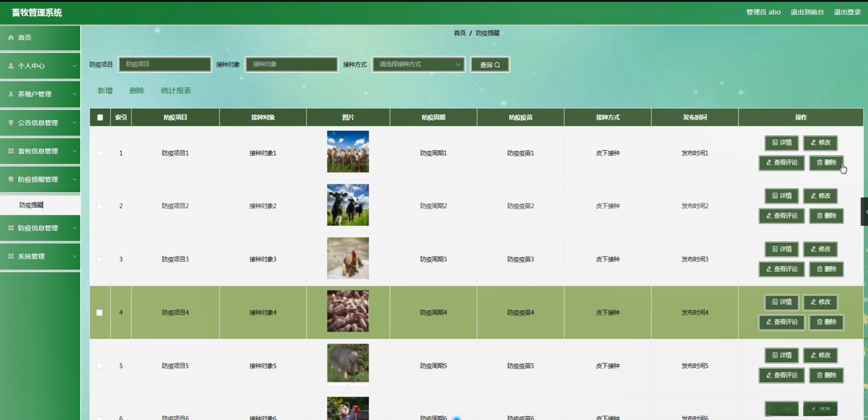Expand the 养殖户管理 menu chevron
Screen dimensions: 868x420
click(74, 94)
